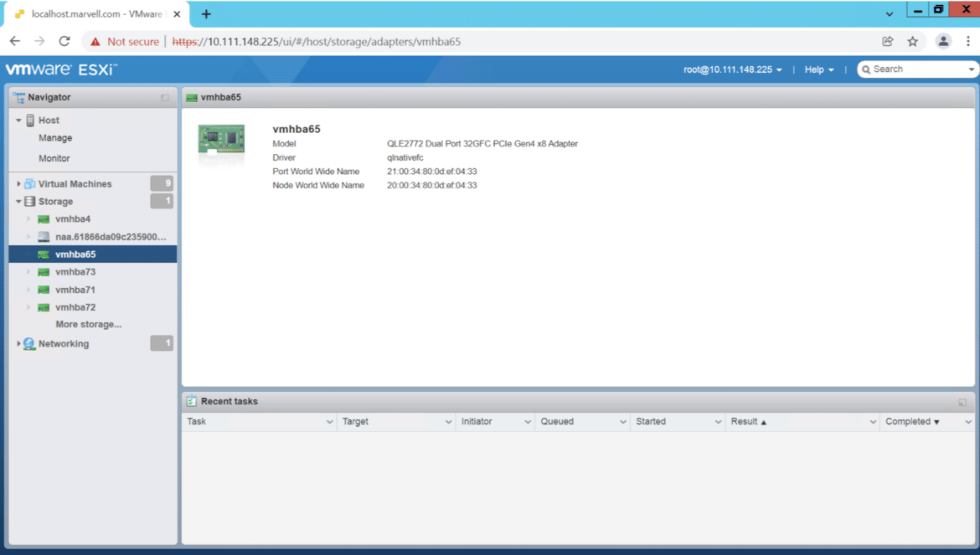This screenshot has height=555, width=980.
Task: Click the vmhba71 adapter icon
Action: 44,290
